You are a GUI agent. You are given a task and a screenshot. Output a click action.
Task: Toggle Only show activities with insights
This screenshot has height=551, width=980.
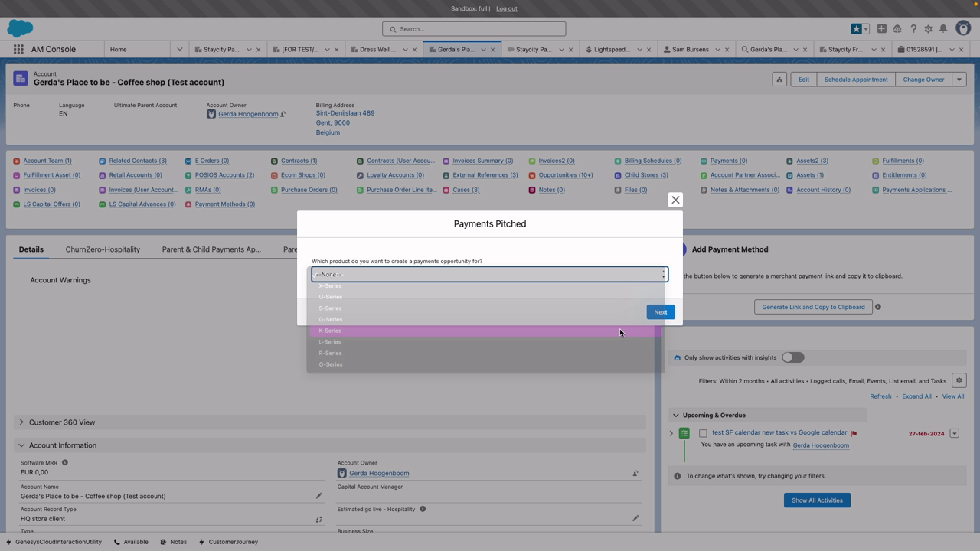(793, 357)
